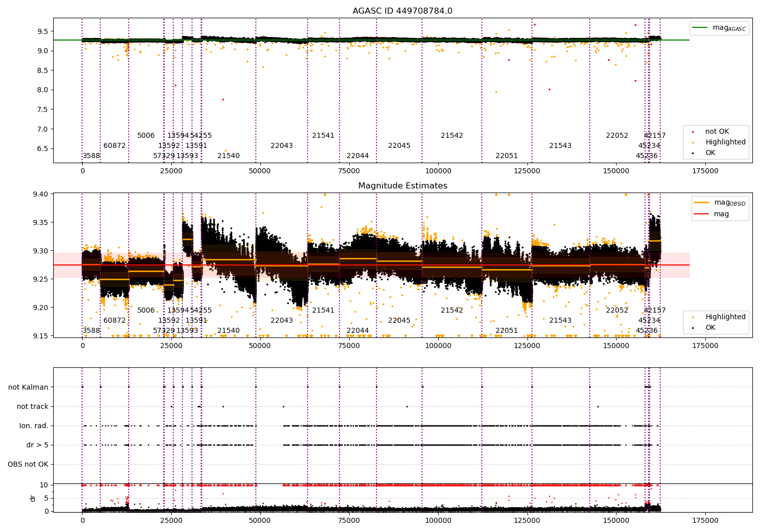Viewport: 760px width, 532px height.
Task: Select the 'Magnitude Estimates' title
Action: 402,186
